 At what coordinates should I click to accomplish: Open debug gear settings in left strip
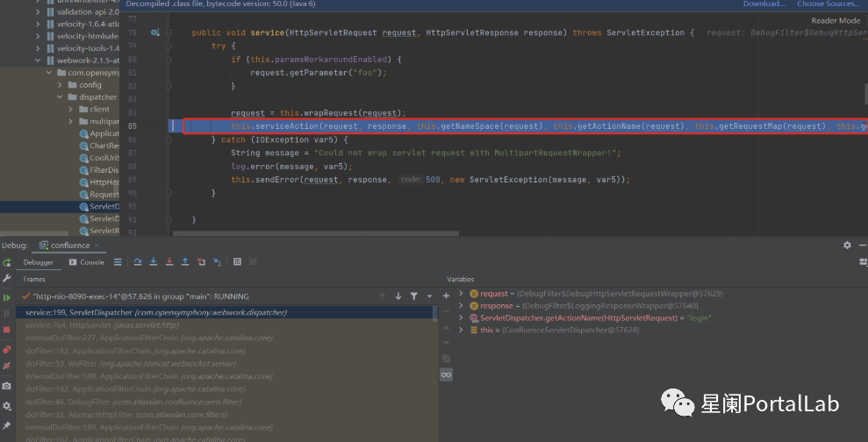[x=7, y=406]
